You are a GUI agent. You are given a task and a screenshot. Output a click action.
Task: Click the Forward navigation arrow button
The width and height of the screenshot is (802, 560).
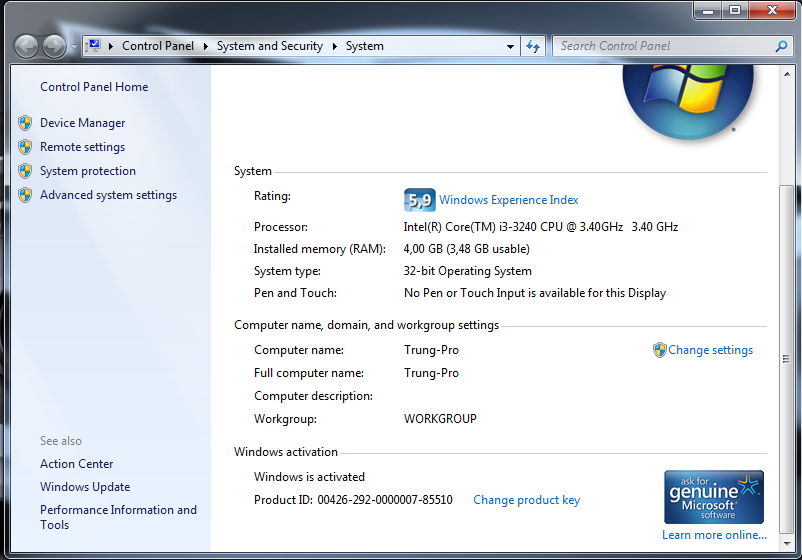(54, 47)
